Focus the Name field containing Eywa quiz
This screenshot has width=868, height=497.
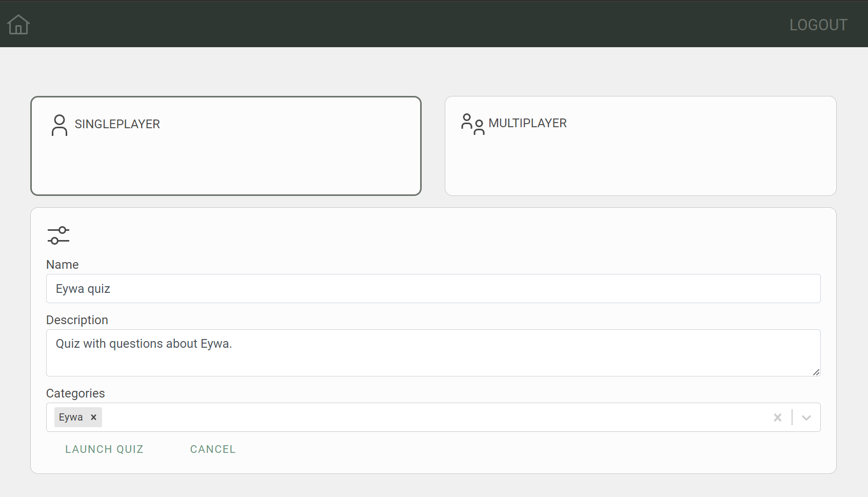[x=433, y=289]
